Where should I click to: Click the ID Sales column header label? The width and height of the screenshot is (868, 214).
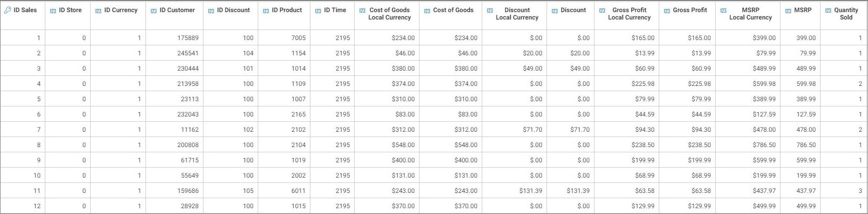click(x=25, y=10)
